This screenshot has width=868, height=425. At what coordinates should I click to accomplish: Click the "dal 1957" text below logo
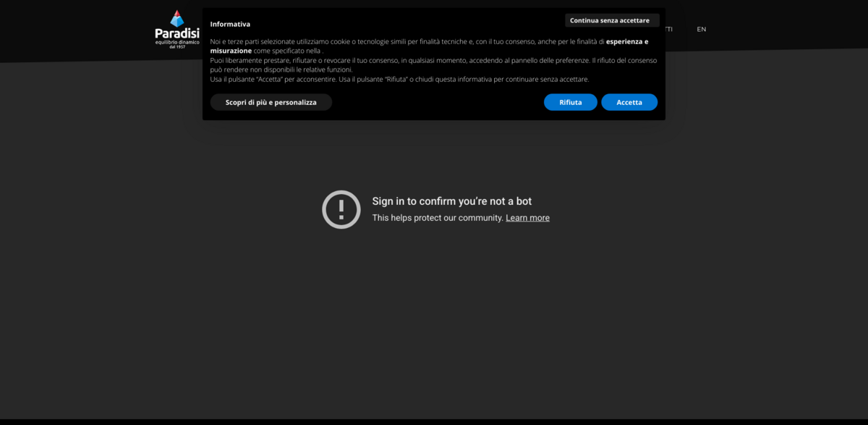(x=176, y=47)
